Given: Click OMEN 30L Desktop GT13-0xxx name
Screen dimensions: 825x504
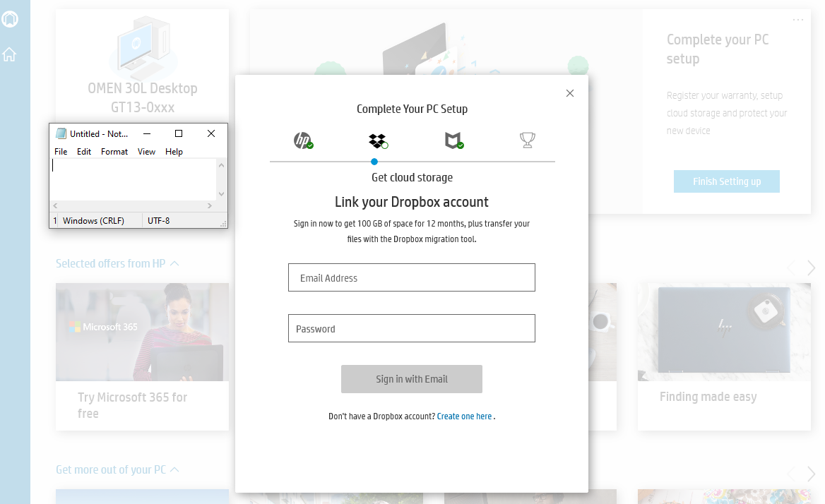Looking at the screenshot, I should click(x=143, y=97).
